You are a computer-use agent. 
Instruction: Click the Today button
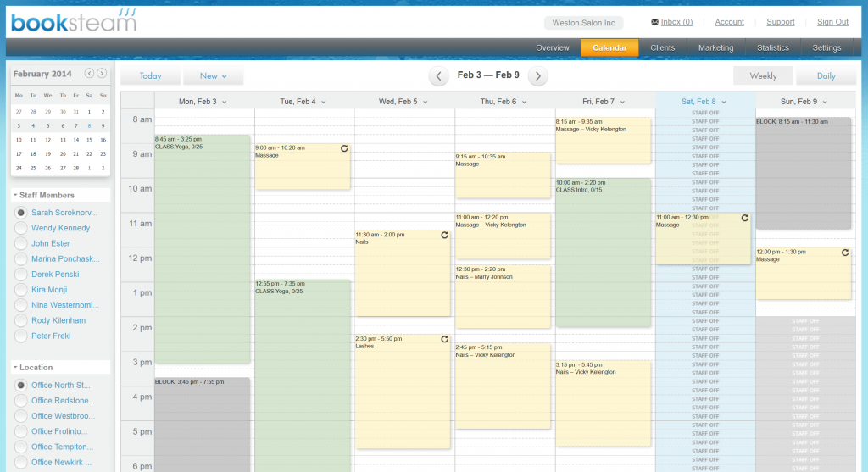(150, 76)
